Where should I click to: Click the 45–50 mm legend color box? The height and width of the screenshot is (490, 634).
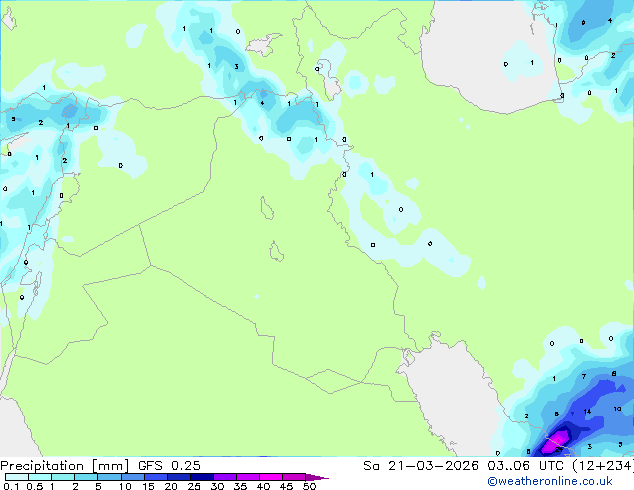point(294,477)
